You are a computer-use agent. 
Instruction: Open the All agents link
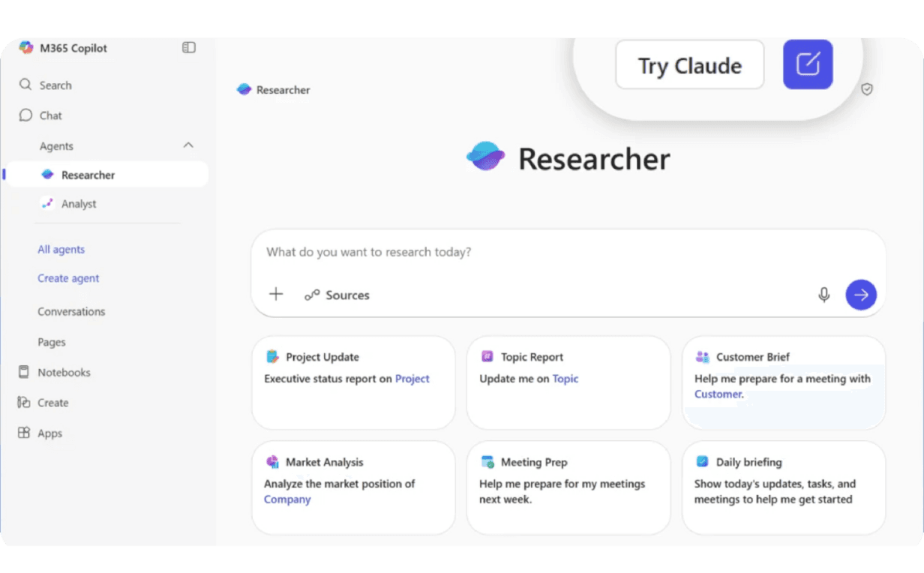click(x=61, y=249)
